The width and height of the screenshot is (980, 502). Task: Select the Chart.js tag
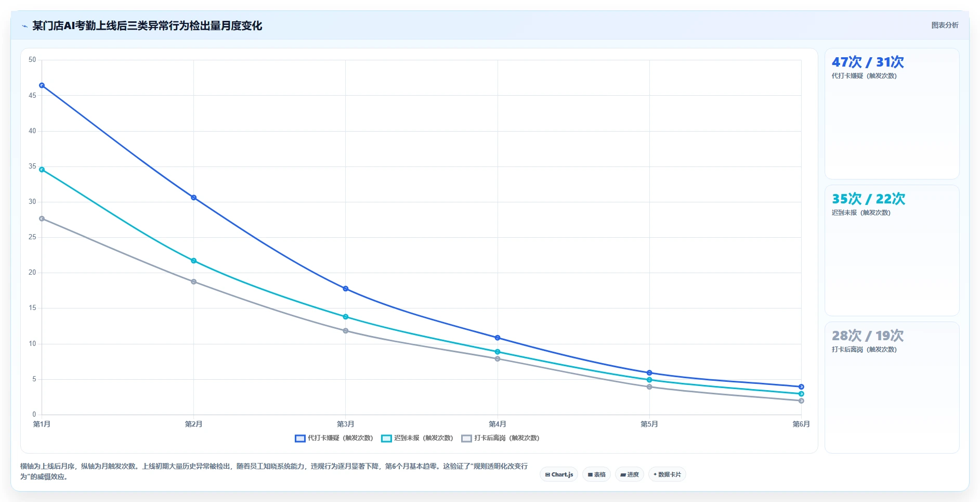[559, 474]
